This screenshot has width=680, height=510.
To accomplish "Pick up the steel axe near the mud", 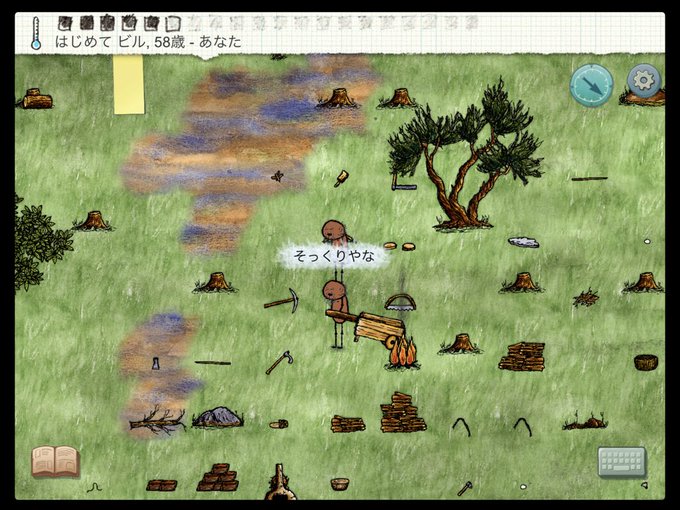I will (279, 363).
